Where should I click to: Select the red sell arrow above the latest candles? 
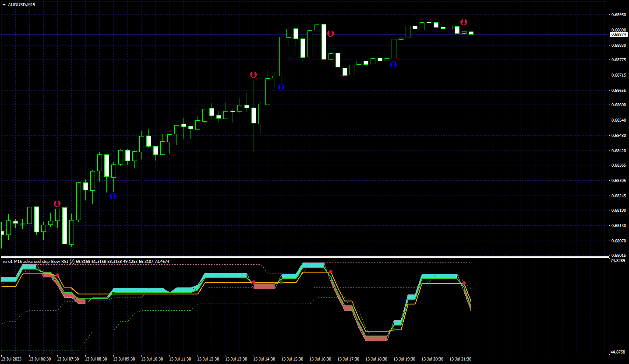coord(463,22)
